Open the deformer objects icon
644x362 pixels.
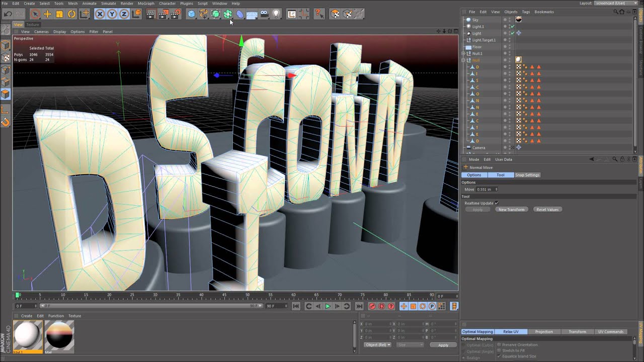tap(240, 14)
